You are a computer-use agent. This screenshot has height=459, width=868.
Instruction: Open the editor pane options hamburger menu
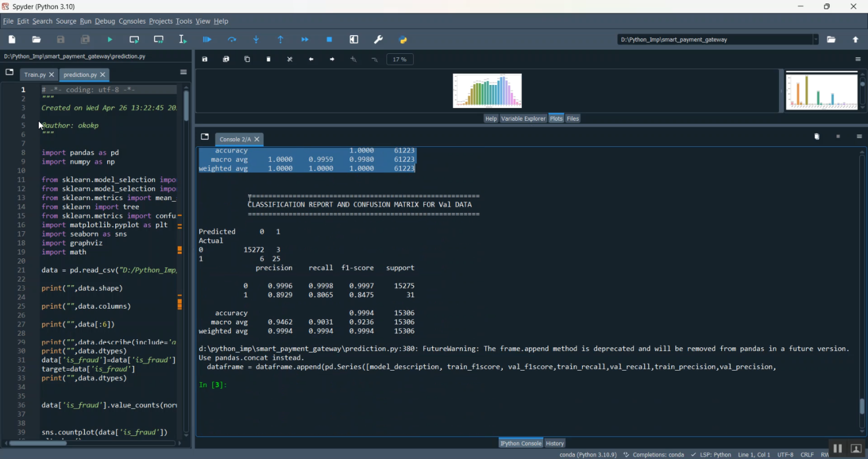183,72
